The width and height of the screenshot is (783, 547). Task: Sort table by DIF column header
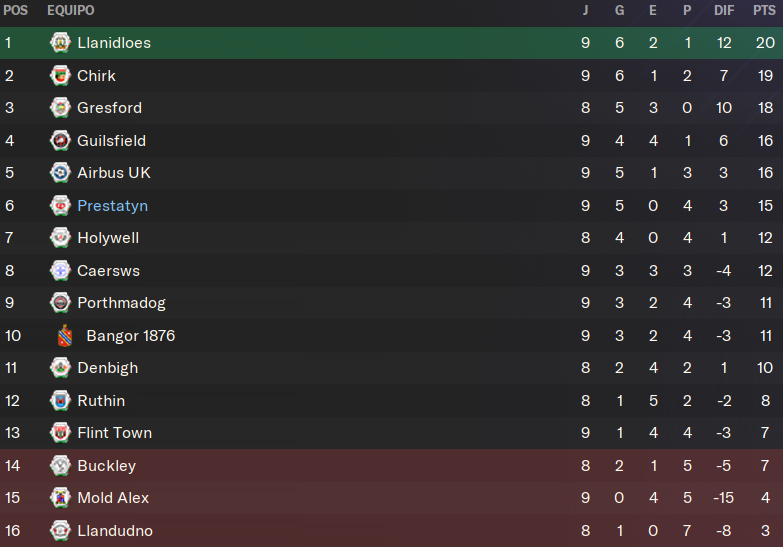coord(724,10)
